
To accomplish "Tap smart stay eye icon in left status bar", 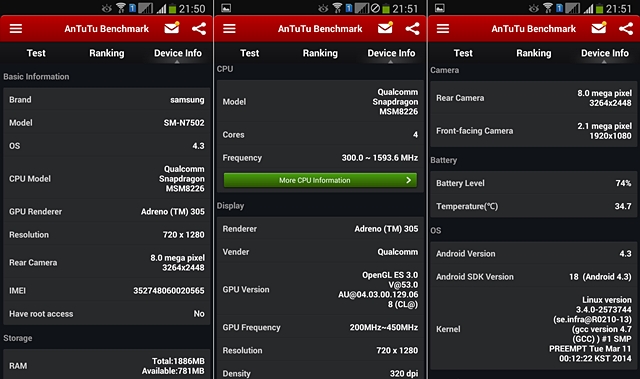I will (107, 8).
